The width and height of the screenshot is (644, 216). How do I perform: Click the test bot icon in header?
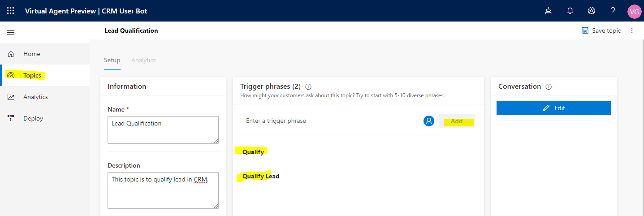548,11
